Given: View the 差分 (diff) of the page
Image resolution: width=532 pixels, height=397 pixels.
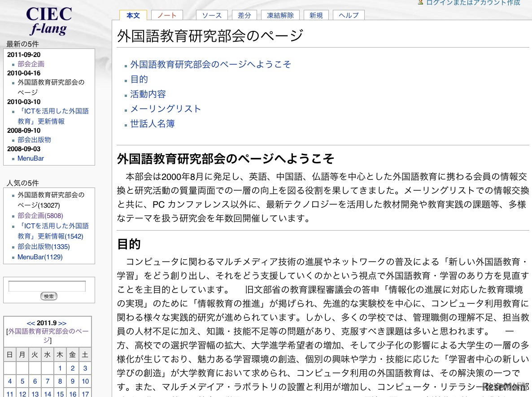Looking at the screenshot, I should (244, 15).
